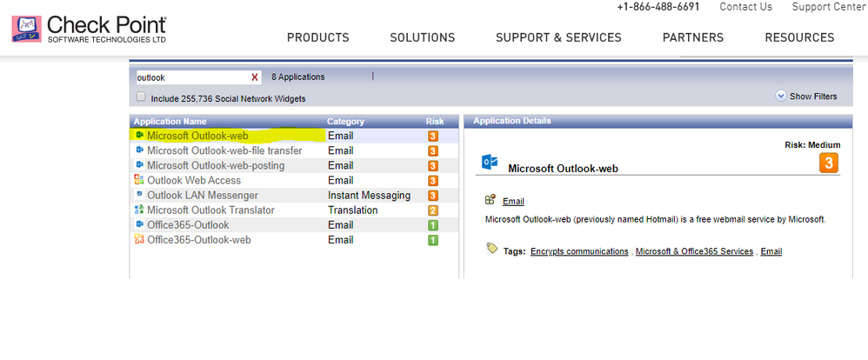Open the SUPPORT & SERVICES menu
The width and height of the screenshot is (868, 360).
pyautogui.click(x=558, y=37)
